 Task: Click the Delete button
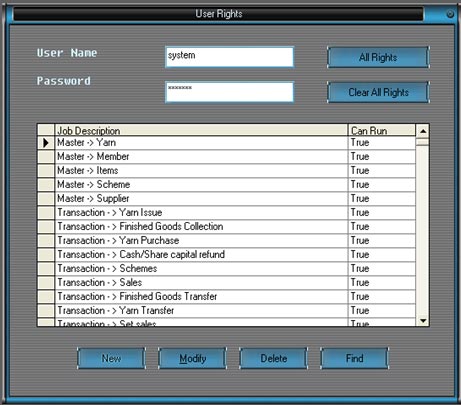click(x=273, y=358)
